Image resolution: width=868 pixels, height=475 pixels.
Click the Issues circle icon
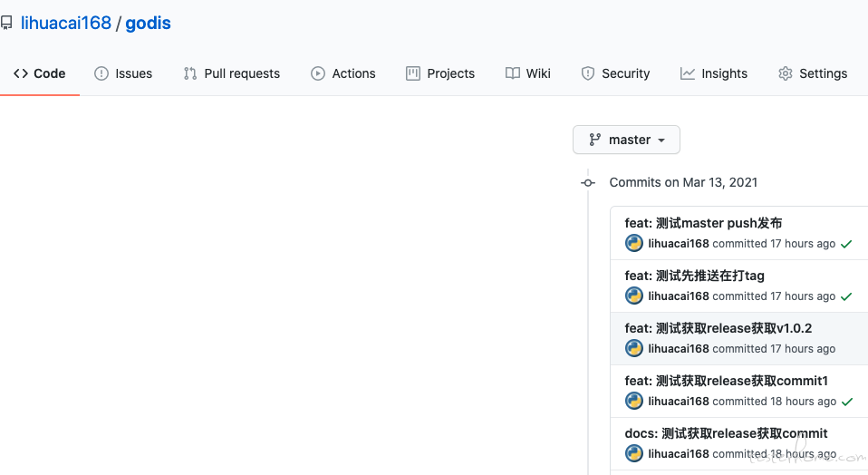(101, 73)
